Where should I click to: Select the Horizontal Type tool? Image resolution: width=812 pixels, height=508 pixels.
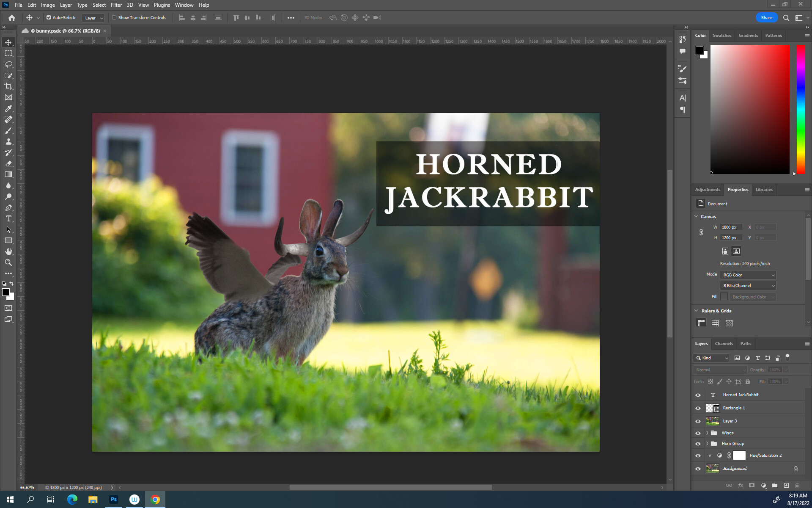pyautogui.click(x=8, y=218)
